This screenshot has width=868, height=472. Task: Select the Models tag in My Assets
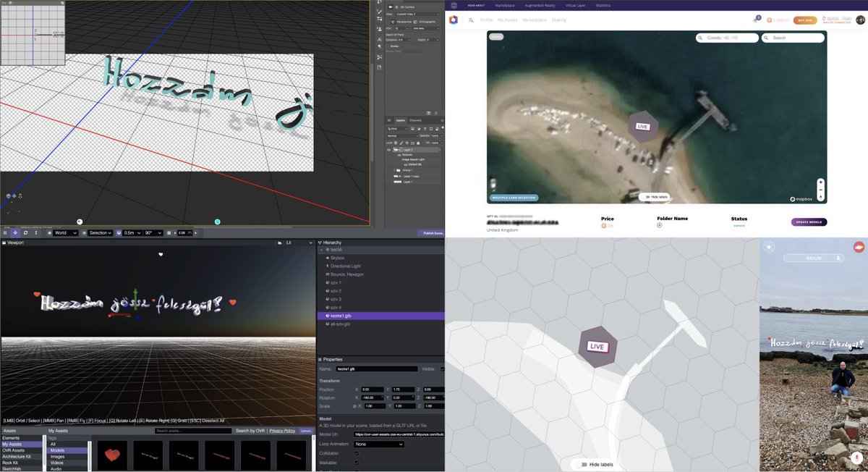(x=67, y=450)
